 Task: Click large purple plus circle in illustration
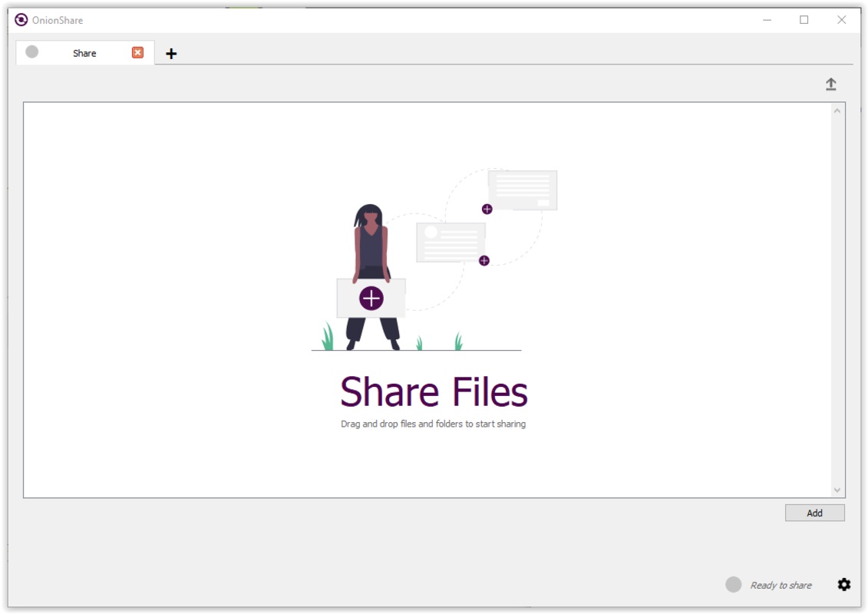(x=371, y=298)
